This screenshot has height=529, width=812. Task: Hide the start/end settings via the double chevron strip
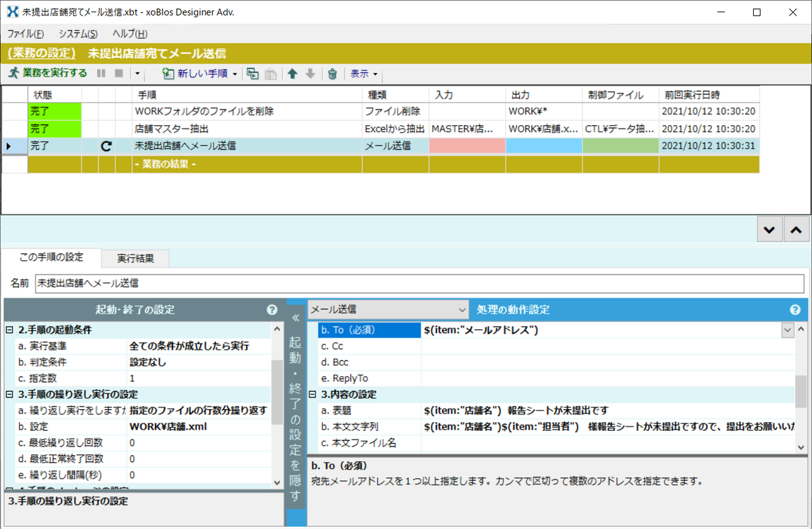[x=296, y=413]
